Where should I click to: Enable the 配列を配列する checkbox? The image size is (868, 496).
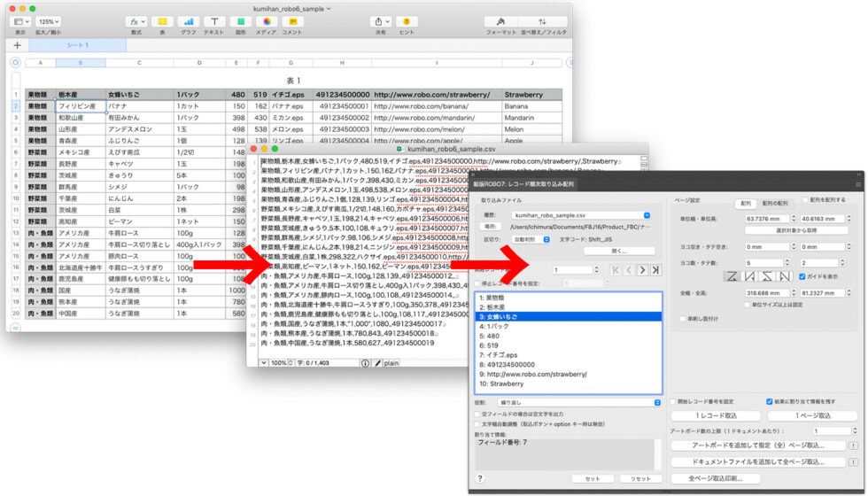pos(805,200)
